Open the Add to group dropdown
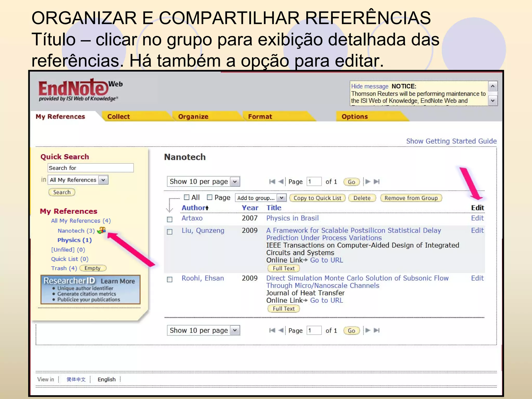532x399 pixels. pyautogui.click(x=261, y=198)
